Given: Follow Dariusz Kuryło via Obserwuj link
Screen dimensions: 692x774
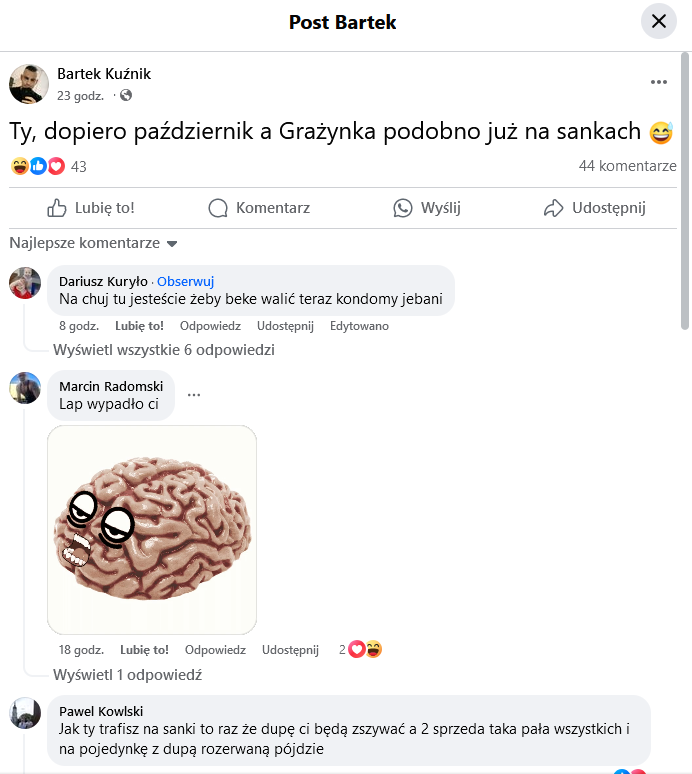Looking at the screenshot, I should 186,281.
